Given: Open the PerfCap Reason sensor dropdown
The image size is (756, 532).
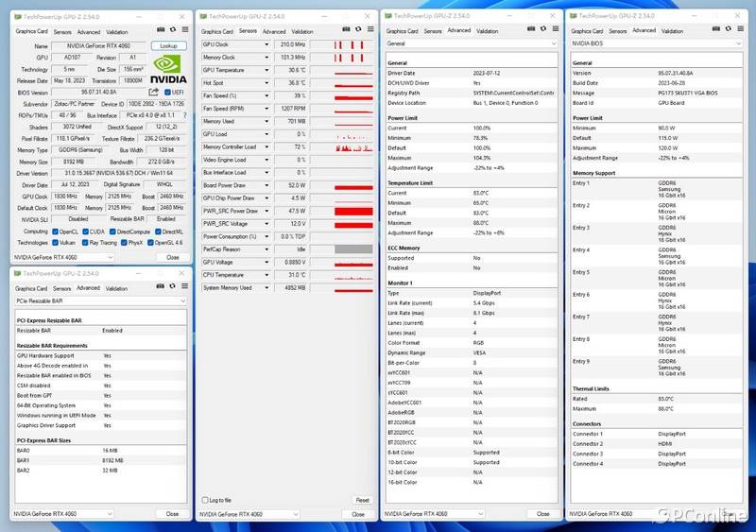Looking at the screenshot, I should 266,249.
